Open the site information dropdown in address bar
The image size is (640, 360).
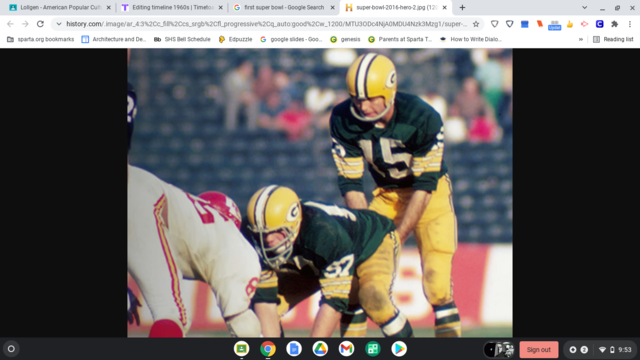tap(59, 24)
